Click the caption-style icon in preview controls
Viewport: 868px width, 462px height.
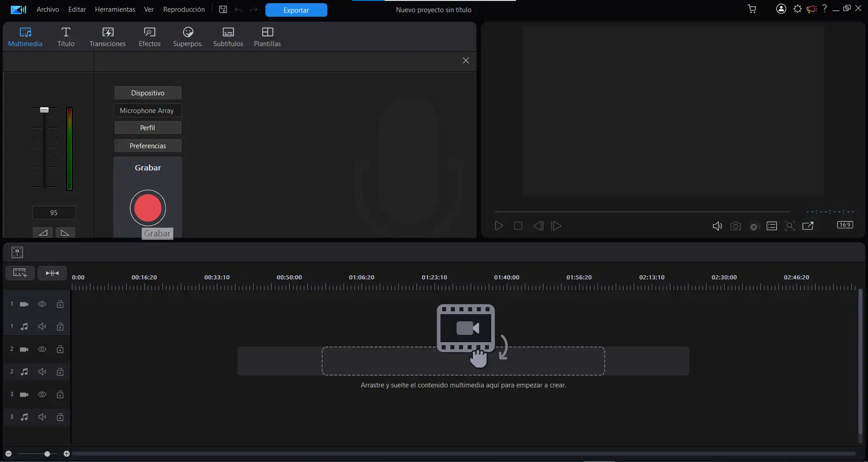[x=772, y=226]
